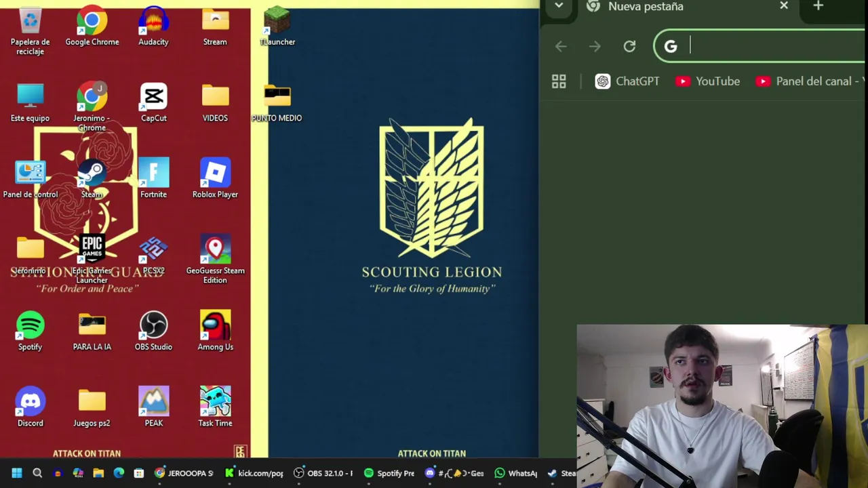Switch to kick.com taskbar window
Viewport: 868px width, 488px height.
pyautogui.click(x=254, y=473)
